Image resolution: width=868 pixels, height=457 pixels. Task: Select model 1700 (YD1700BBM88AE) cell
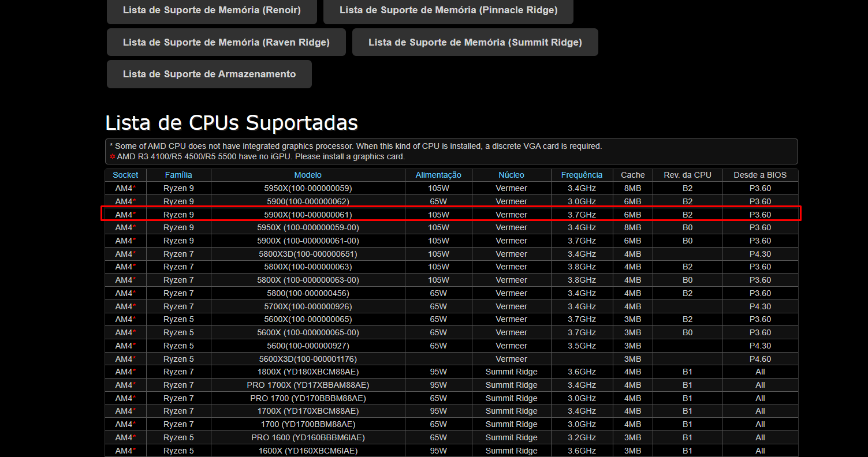click(x=308, y=424)
